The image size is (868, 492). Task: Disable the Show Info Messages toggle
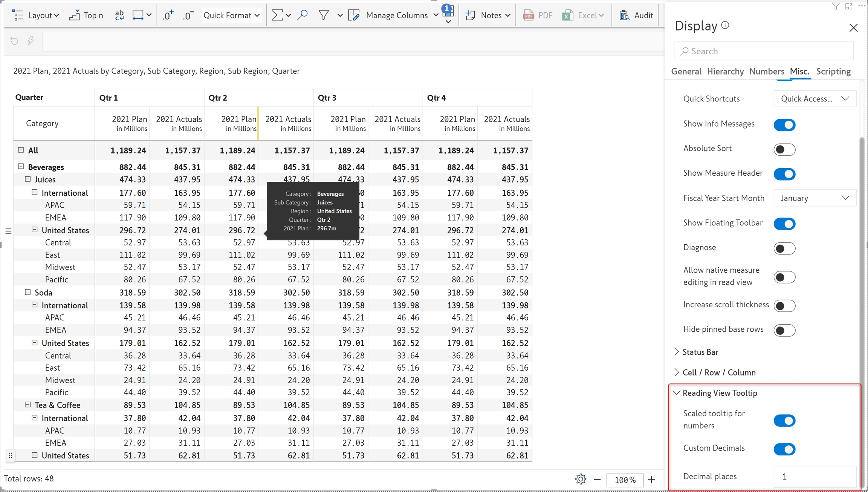coord(784,125)
